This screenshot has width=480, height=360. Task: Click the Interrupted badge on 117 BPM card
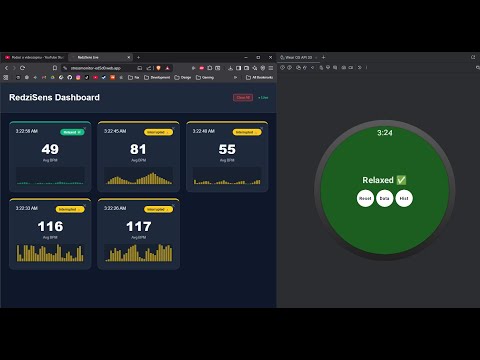click(158, 209)
